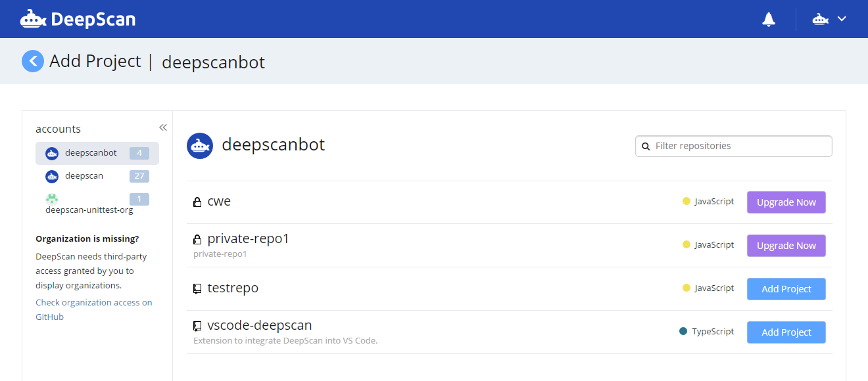Open Check organization access on GitHub link

tap(93, 309)
